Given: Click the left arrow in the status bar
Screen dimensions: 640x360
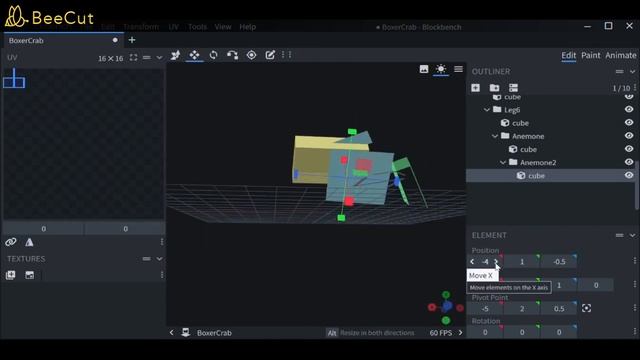Looking at the screenshot, I should (171, 333).
